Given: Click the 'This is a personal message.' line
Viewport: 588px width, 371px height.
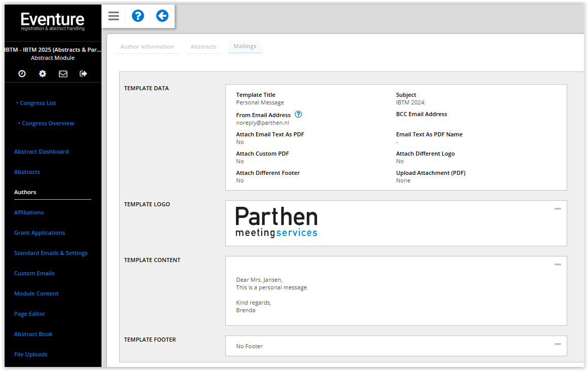Looking at the screenshot, I should pos(272,287).
